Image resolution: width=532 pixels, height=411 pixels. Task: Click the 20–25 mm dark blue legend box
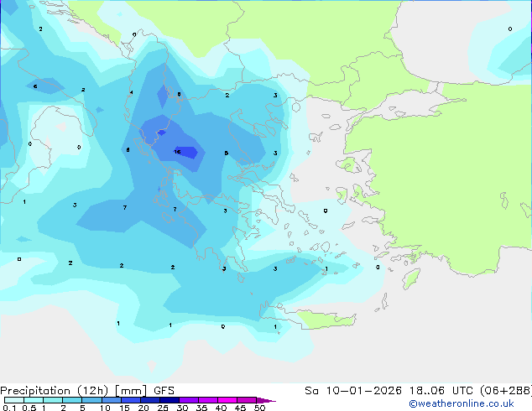(149, 400)
